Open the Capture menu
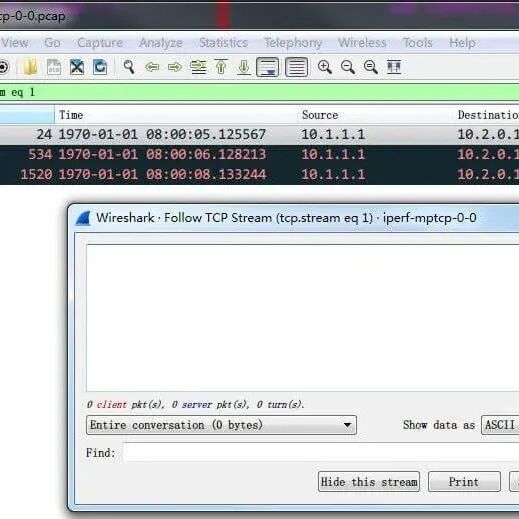This screenshot has width=519, height=519. (100, 43)
